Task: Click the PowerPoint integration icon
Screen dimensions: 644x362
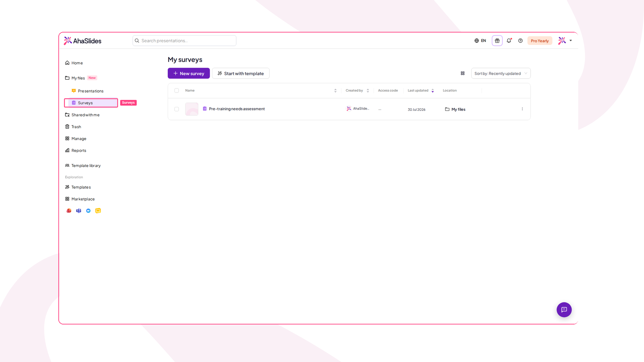Action: (x=69, y=211)
